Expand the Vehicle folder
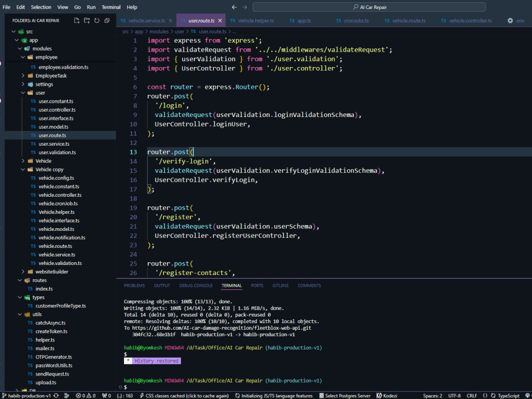 coord(23,161)
